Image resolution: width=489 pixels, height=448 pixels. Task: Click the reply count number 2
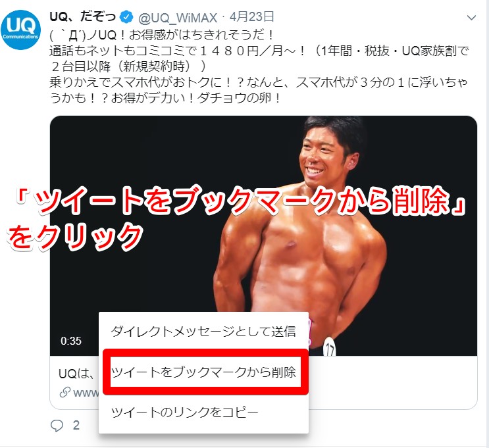[x=76, y=425]
